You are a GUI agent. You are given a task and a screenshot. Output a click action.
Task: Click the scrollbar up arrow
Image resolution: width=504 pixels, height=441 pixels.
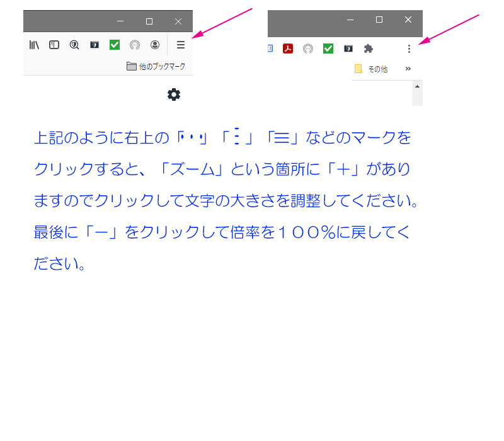click(x=417, y=86)
